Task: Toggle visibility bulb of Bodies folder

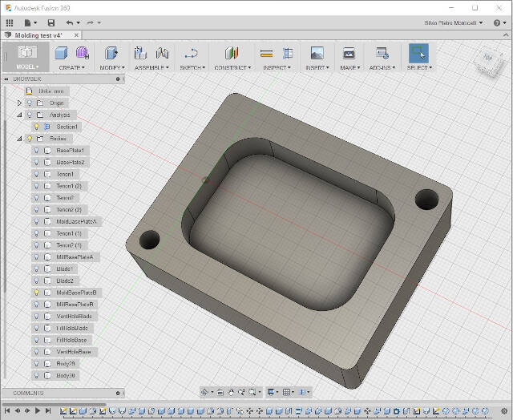Action: 30,139
